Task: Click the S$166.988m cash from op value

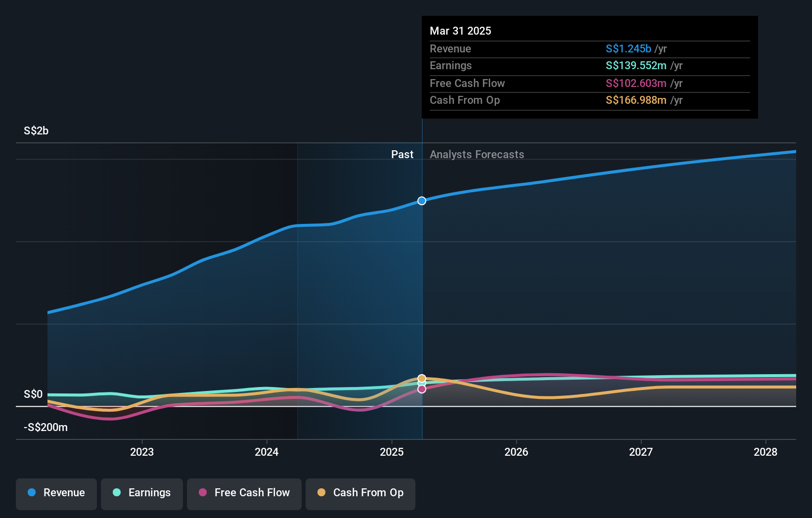Action: pos(636,100)
